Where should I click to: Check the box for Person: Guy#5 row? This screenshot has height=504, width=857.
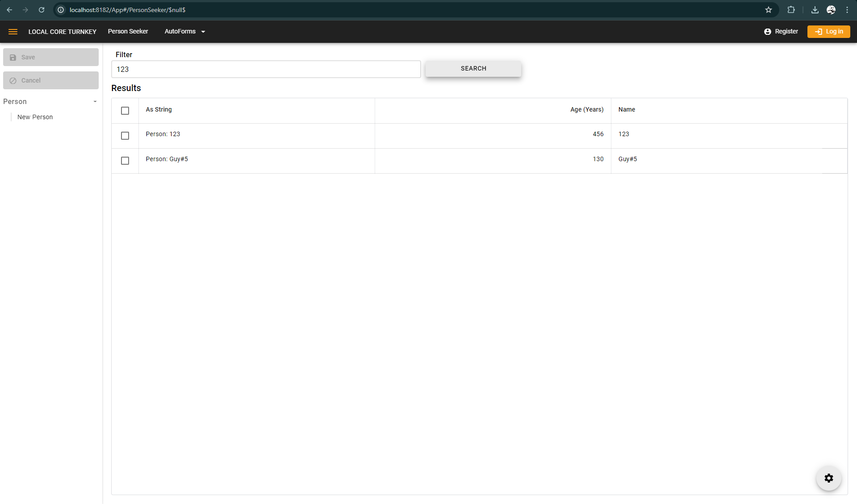click(125, 161)
